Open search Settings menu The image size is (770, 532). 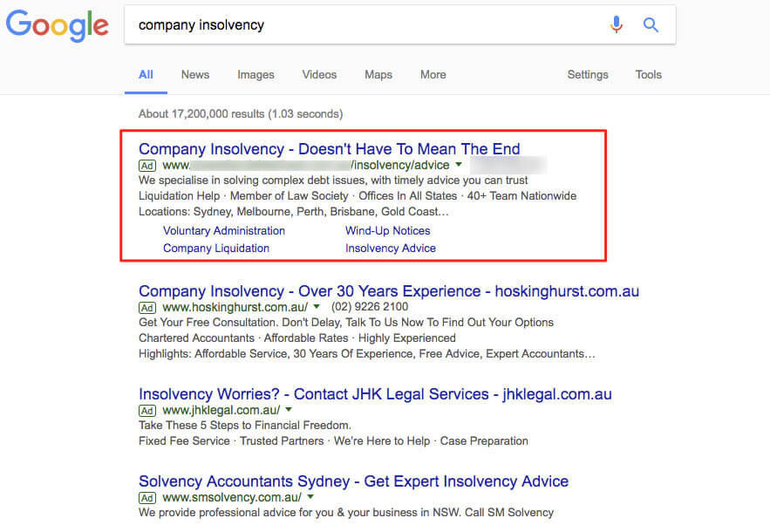point(588,75)
